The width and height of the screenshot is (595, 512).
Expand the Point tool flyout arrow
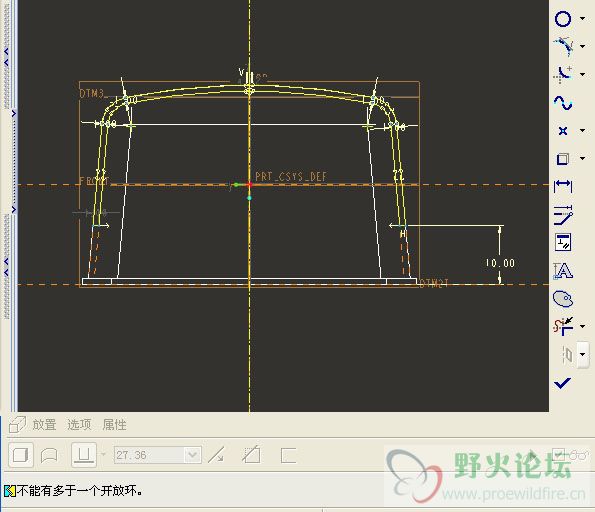click(583, 131)
